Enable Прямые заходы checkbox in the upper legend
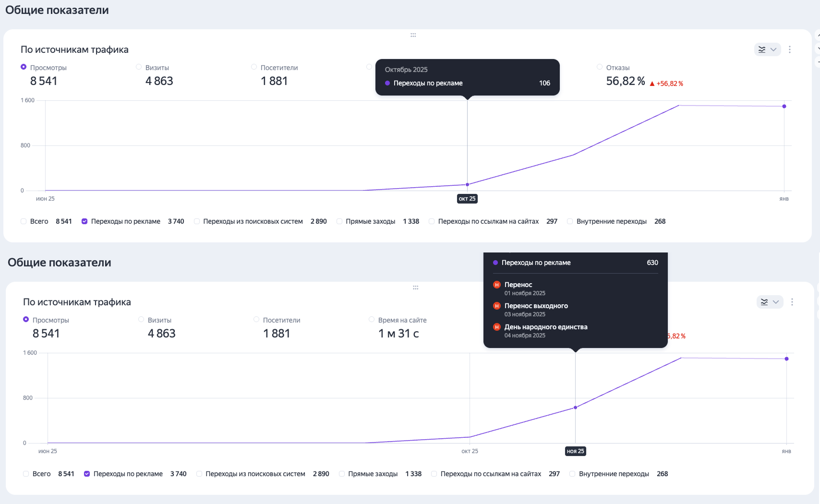This screenshot has height=504, width=820. [x=339, y=221]
